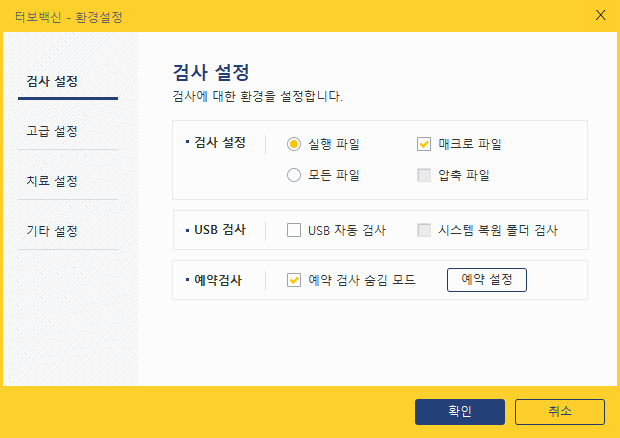This screenshot has height=438, width=620.
Task: Enable the USB 자동 검사 checkbox
Action: pyautogui.click(x=294, y=230)
